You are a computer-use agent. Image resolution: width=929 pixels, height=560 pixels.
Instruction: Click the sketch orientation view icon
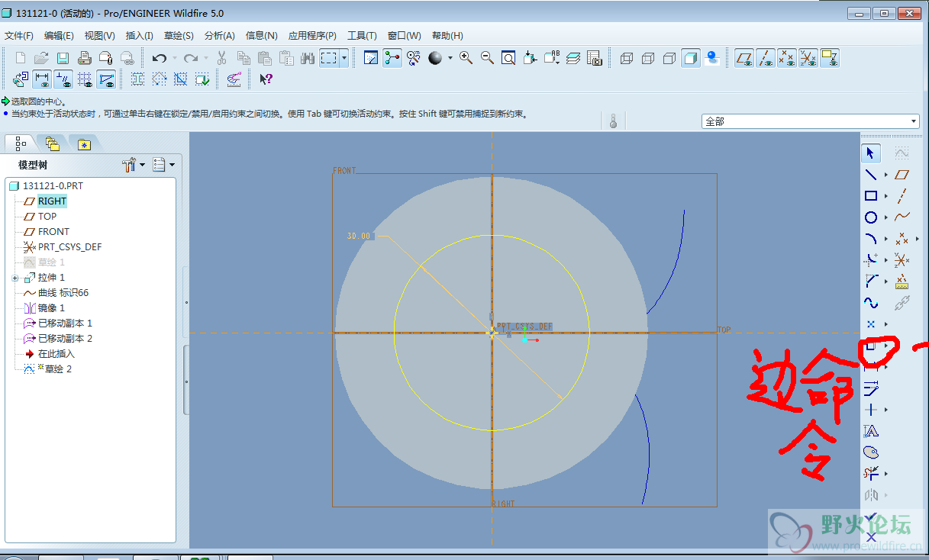[21, 79]
